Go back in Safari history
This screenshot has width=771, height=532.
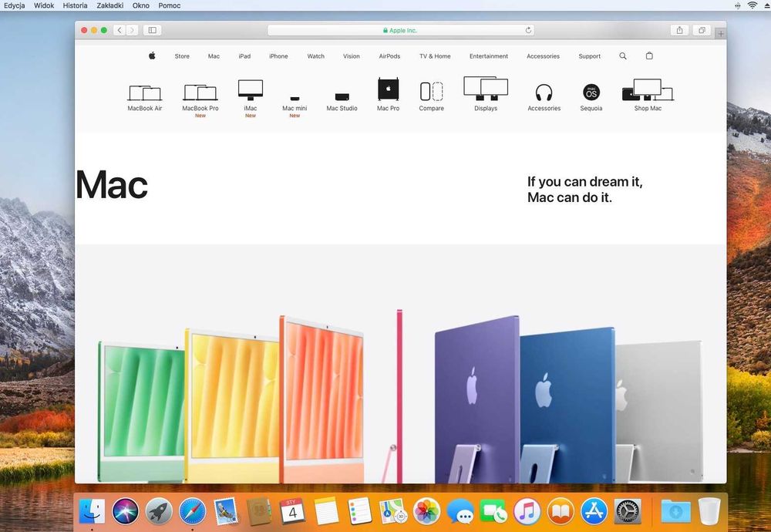click(120, 30)
